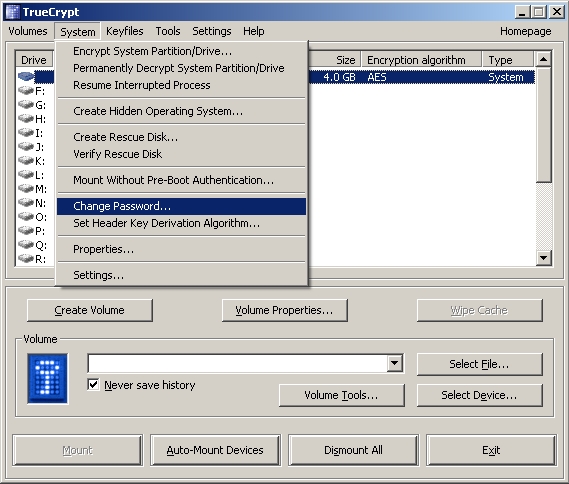This screenshot has width=569, height=484.
Task: Open Settings entry in System dropdown
Action: pyautogui.click(x=181, y=275)
